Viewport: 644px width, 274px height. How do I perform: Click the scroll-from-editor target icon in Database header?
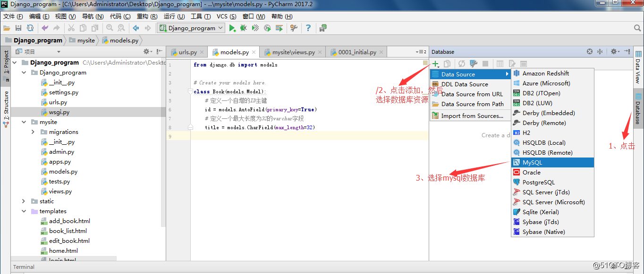point(590,51)
